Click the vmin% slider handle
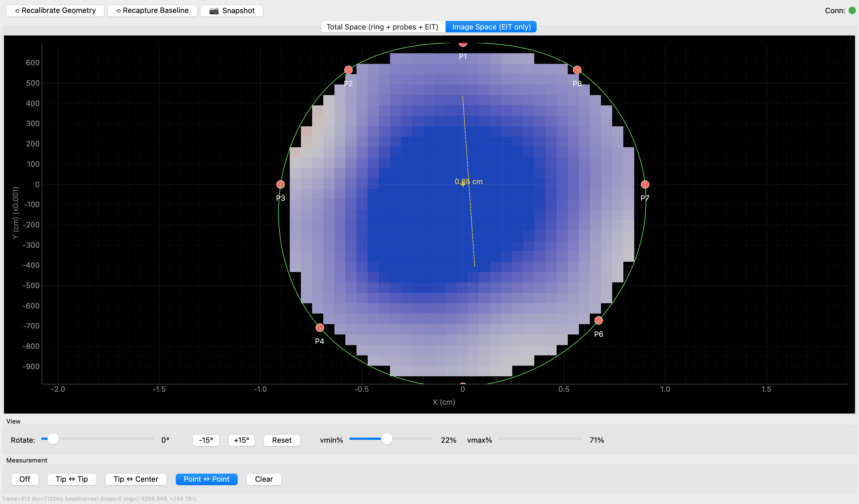 pos(387,438)
